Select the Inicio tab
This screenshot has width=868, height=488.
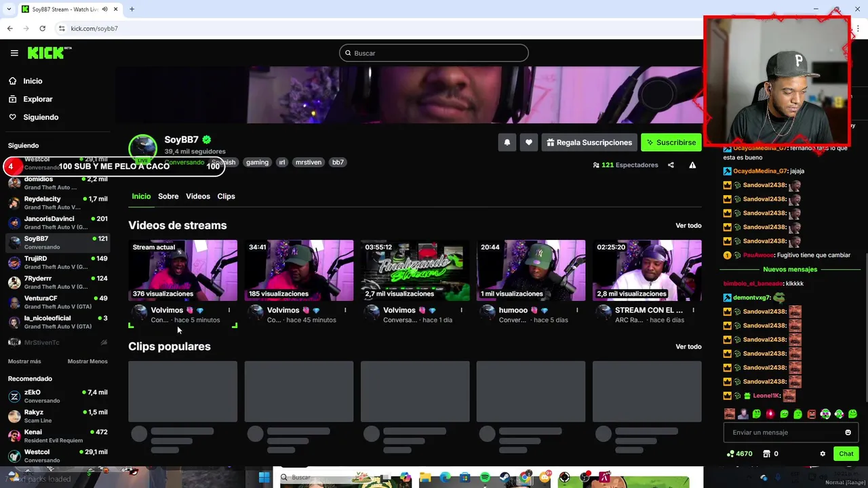141,196
